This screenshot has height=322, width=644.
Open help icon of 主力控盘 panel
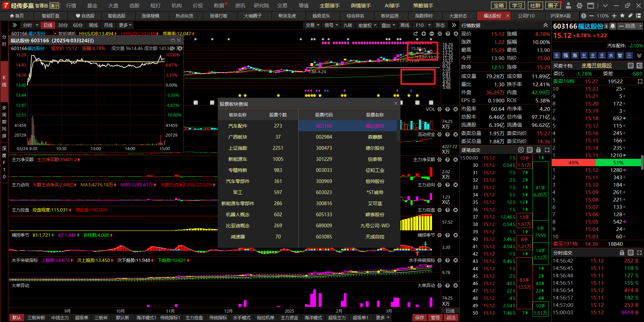[x=447, y=210]
